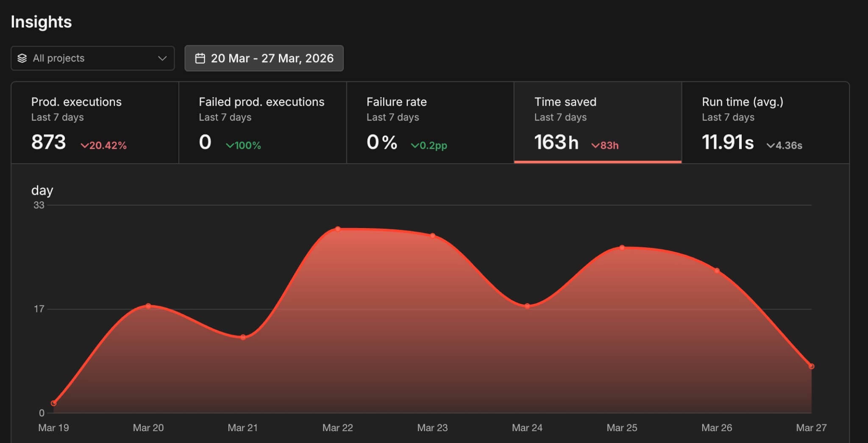Open the 20 Mar - 27 Mar date picker
868x443 pixels.
coord(264,59)
